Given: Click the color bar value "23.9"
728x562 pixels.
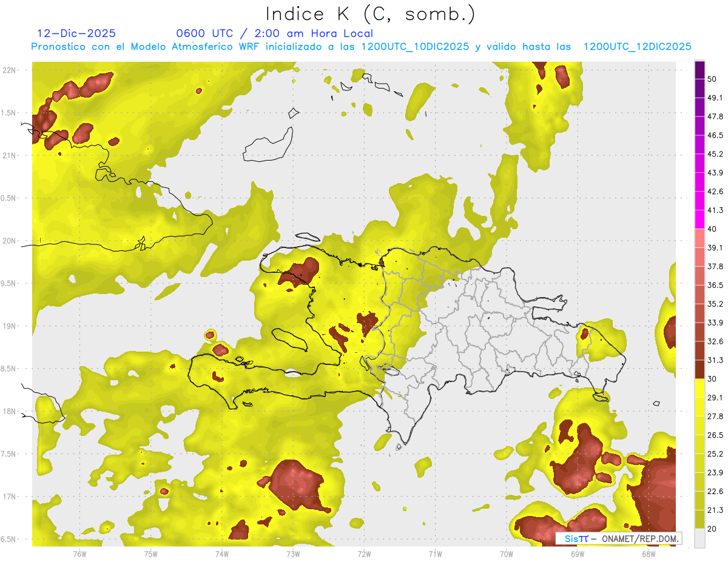Looking at the screenshot, I should 715,473.
